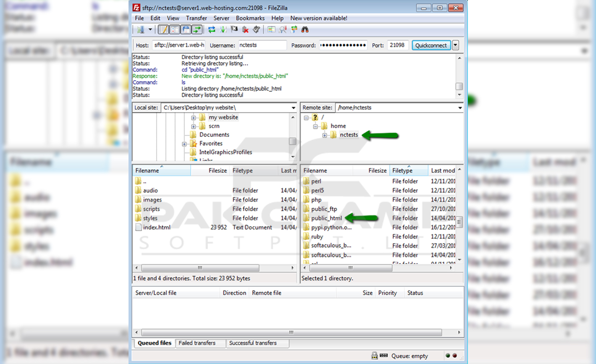This screenshot has width=596, height=364.
Task: Click the pypi.python.o... folder icon
Action: [306, 228]
